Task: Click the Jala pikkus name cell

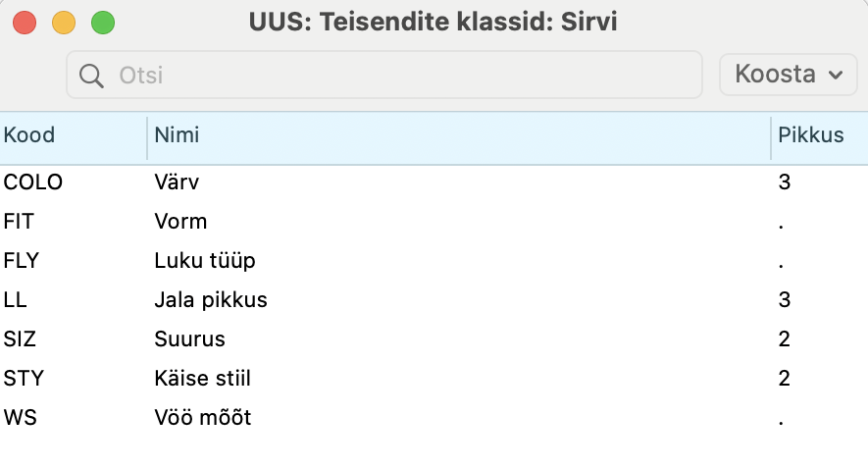Action: [210, 300]
